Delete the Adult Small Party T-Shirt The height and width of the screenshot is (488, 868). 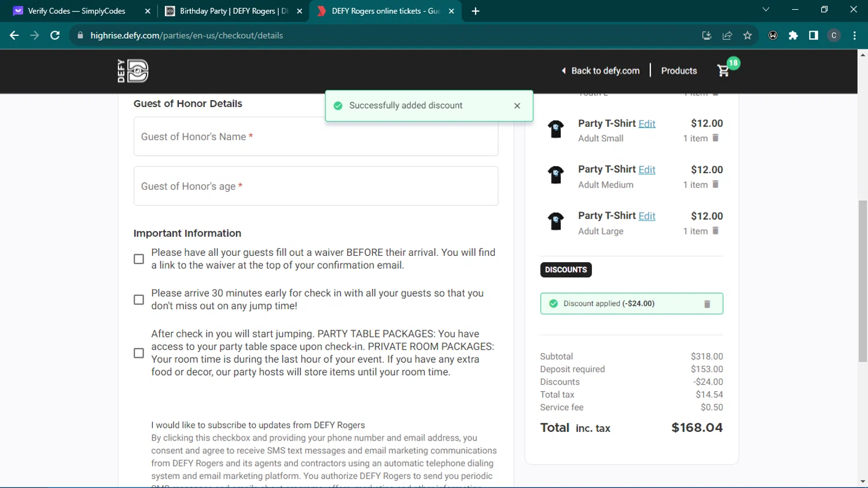pos(715,138)
